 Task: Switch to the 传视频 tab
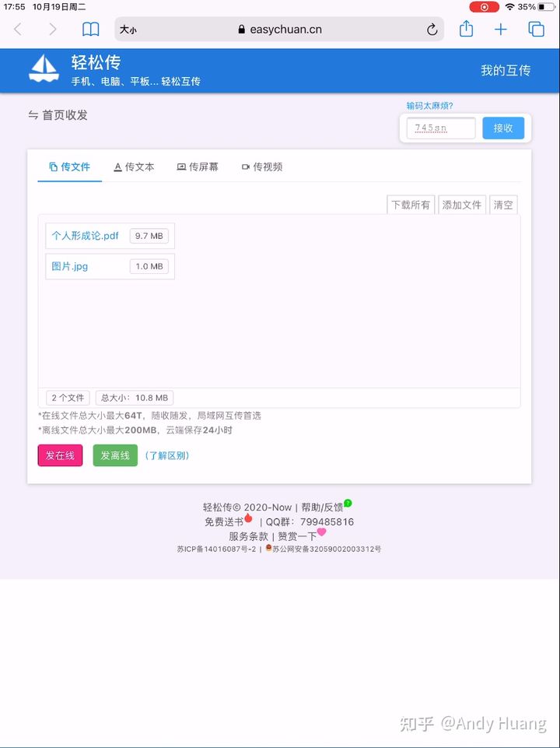click(262, 167)
